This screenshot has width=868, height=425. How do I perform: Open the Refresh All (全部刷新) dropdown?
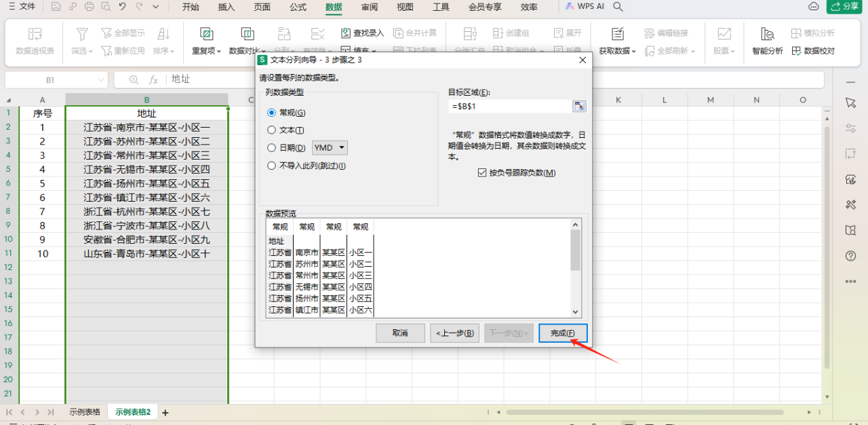click(x=669, y=50)
